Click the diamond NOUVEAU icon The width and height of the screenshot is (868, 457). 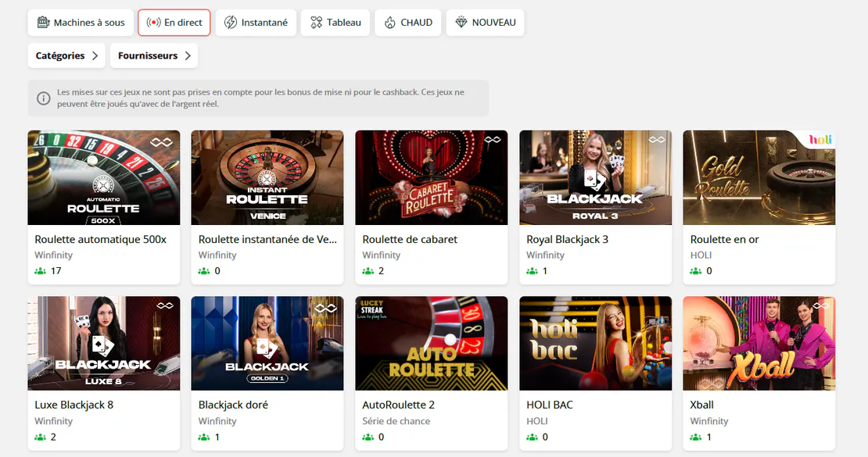pyautogui.click(x=461, y=22)
